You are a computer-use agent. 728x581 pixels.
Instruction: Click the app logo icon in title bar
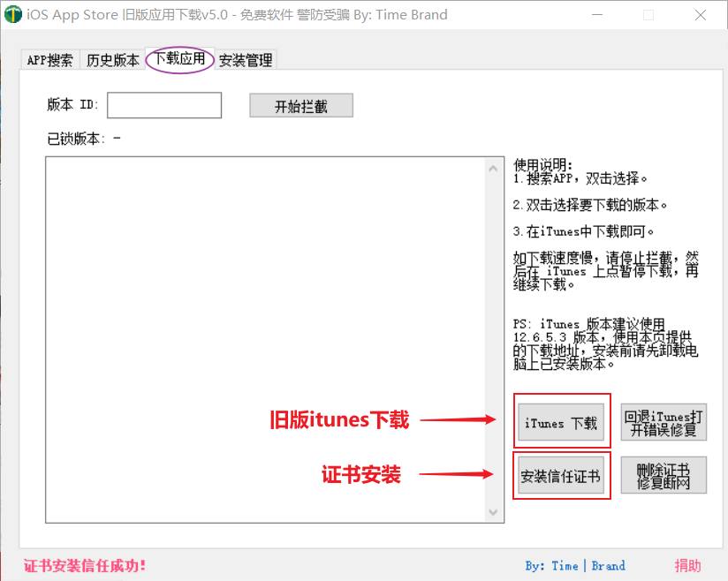pyautogui.click(x=13, y=15)
